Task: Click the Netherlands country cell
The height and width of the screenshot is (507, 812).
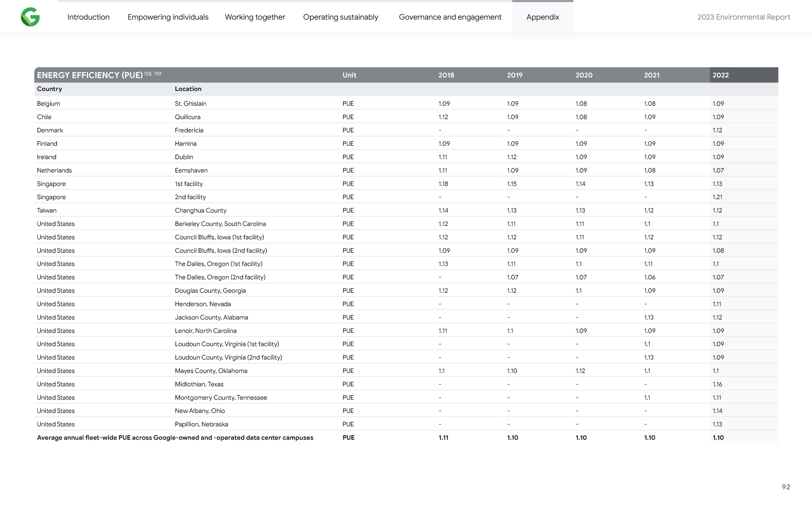Action: coord(54,170)
